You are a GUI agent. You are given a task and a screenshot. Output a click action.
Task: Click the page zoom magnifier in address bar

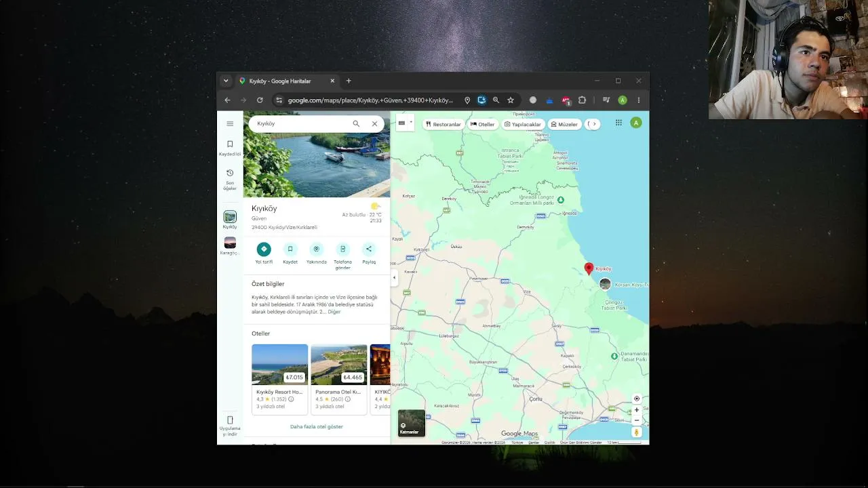496,100
